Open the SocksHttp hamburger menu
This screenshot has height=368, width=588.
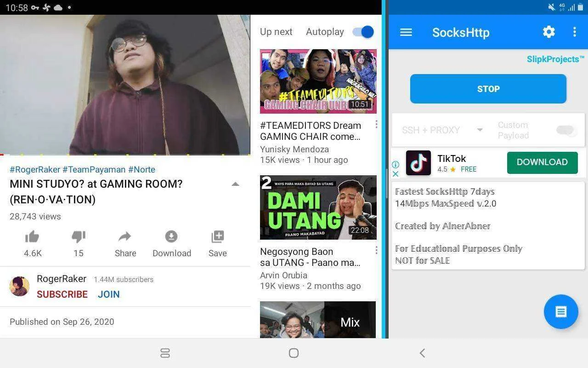pyautogui.click(x=406, y=32)
